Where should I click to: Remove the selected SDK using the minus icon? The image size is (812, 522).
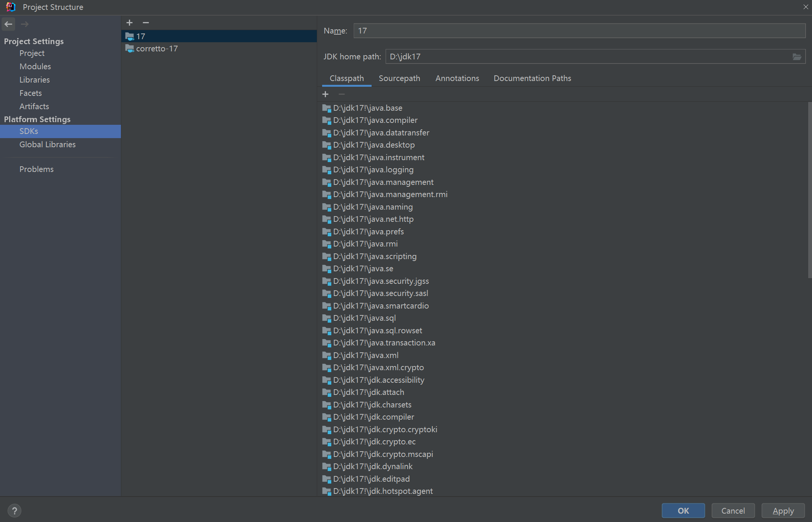pos(146,23)
